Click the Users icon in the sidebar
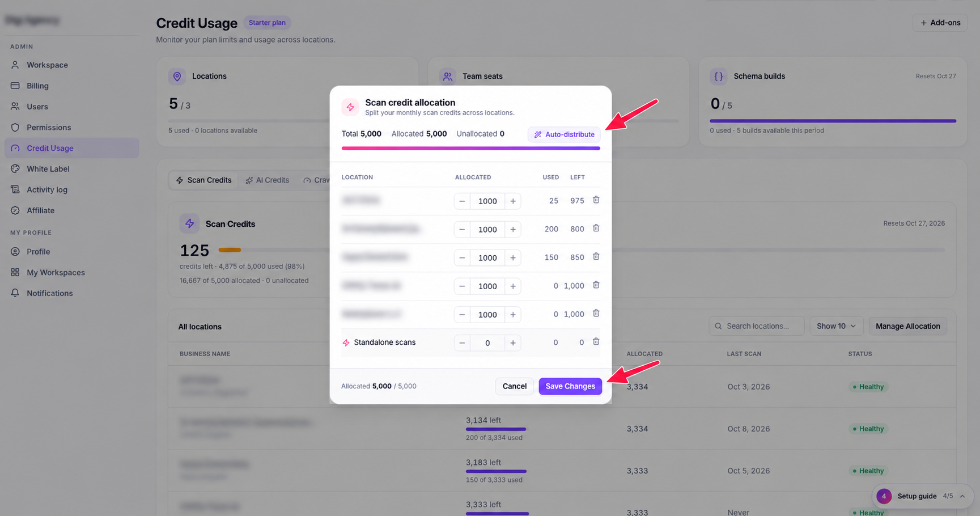The height and width of the screenshot is (516, 980). (x=15, y=107)
